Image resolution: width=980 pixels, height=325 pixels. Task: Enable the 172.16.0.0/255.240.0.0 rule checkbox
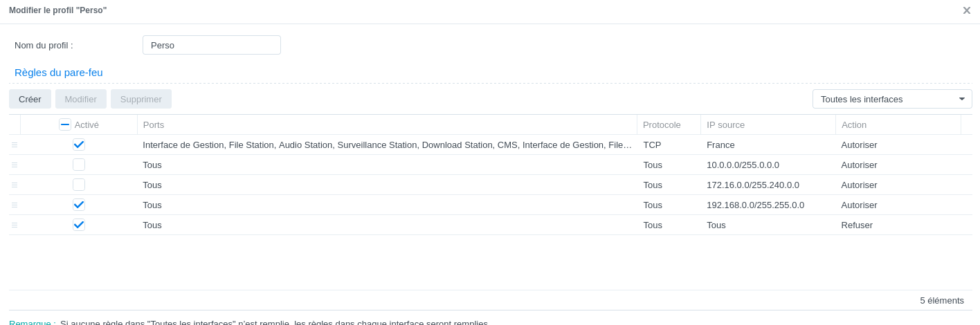[79, 185]
